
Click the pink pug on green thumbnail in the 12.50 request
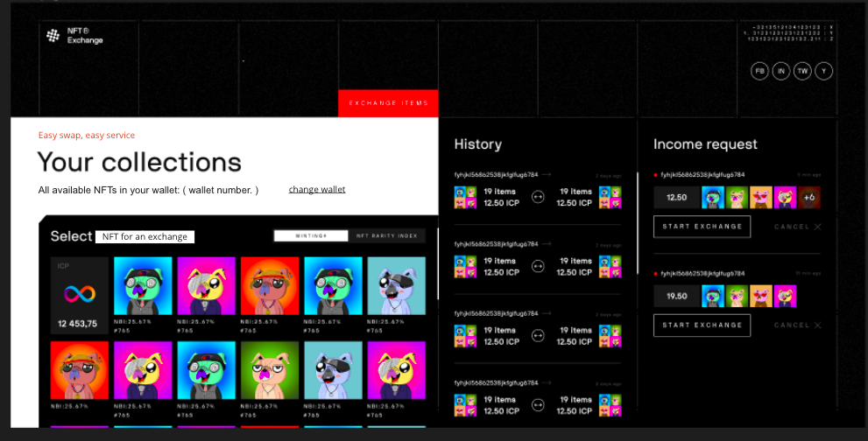tap(737, 198)
